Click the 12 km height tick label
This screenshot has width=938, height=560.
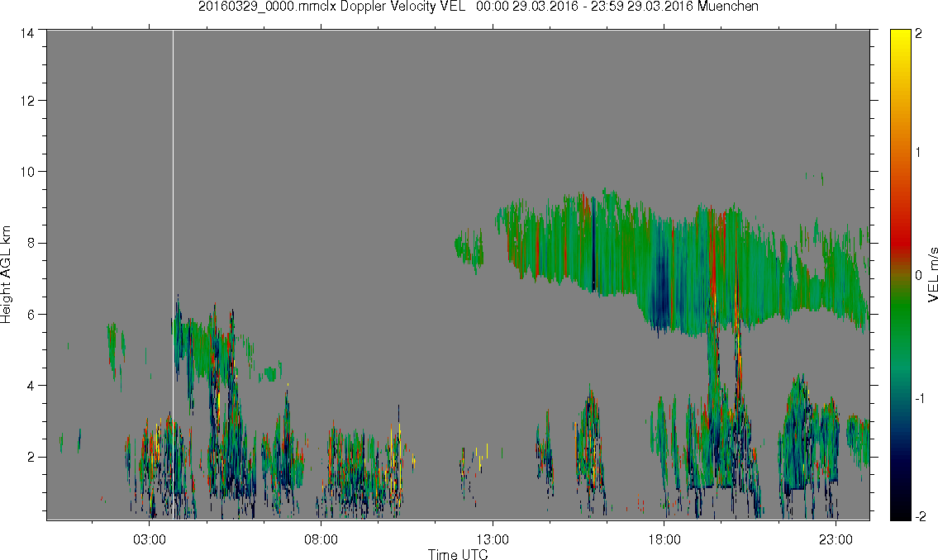27,101
